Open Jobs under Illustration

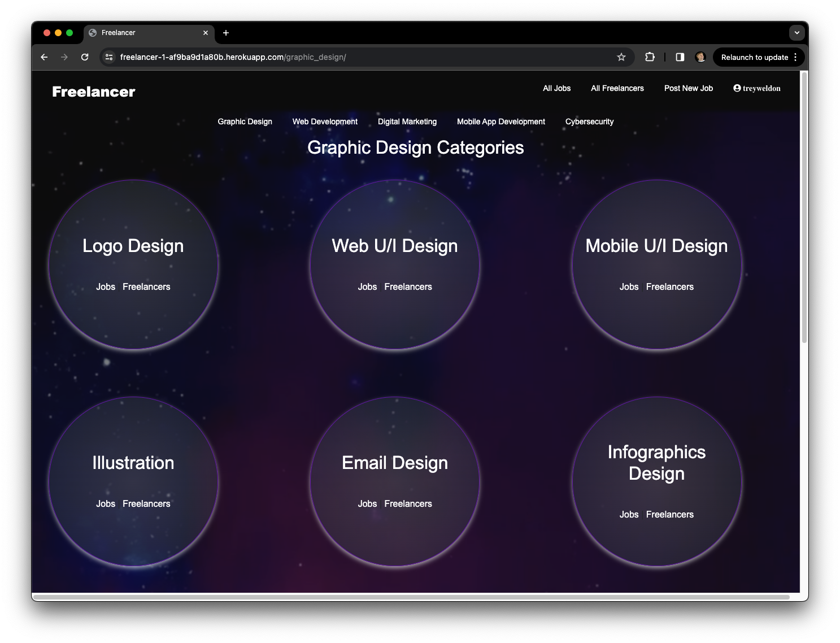click(x=106, y=503)
